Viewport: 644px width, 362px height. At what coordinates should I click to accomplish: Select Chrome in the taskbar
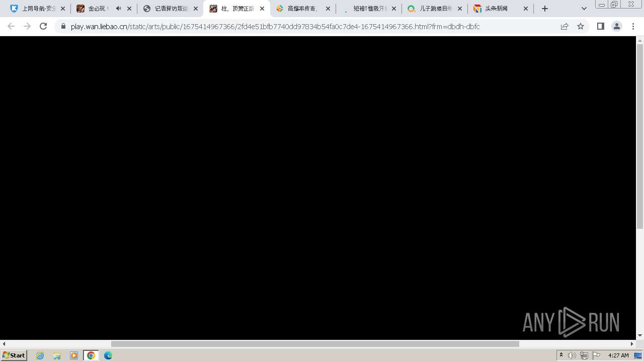tap(91, 355)
